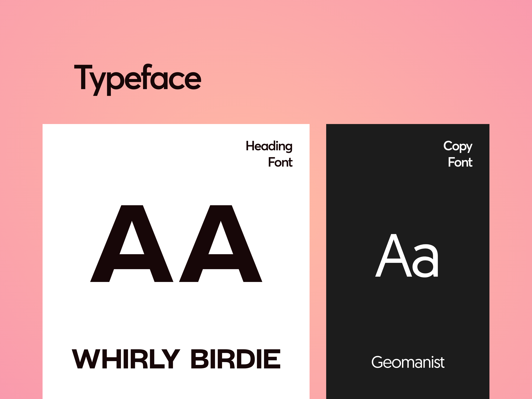532x399 pixels.
Task: Click the letter W in WHIRLY
Action: (86, 359)
